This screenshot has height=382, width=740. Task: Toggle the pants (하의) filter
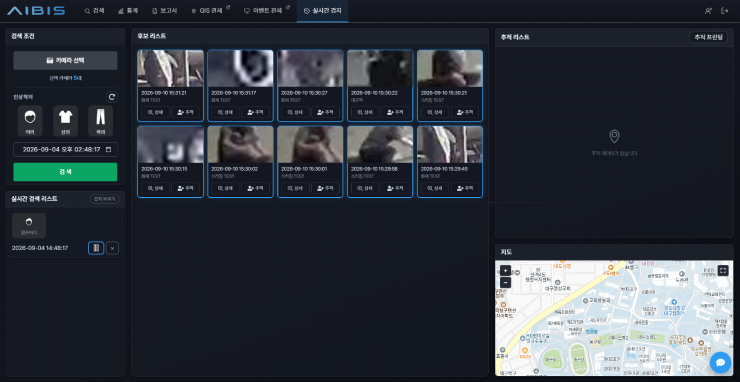101,121
